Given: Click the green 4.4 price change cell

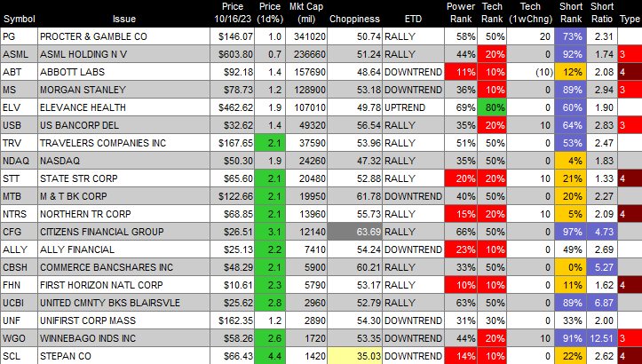Looking at the screenshot, I should click(x=270, y=356).
